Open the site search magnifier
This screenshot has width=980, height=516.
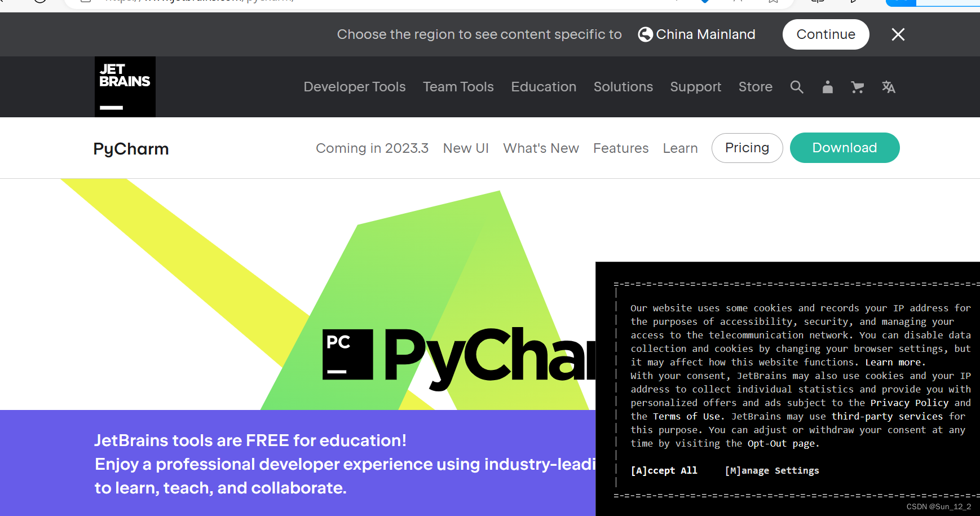tap(797, 87)
